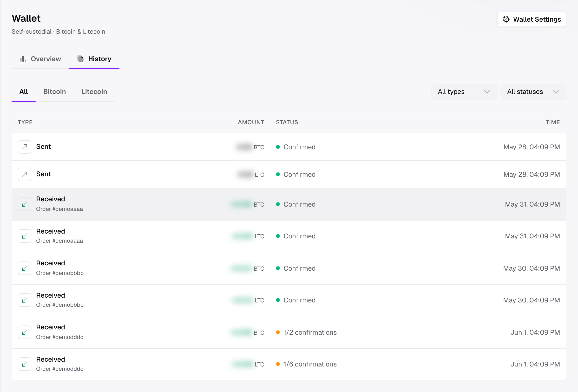The image size is (578, 392).
Task: Click Received label of BTC #demoaaaa row
Action: [51, 199]
